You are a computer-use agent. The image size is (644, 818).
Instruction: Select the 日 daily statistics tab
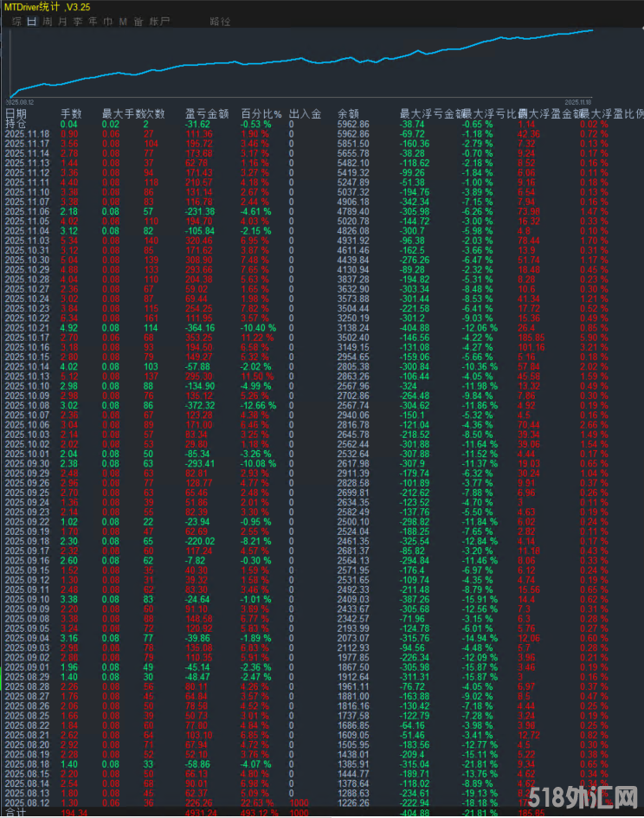point(32,21)
